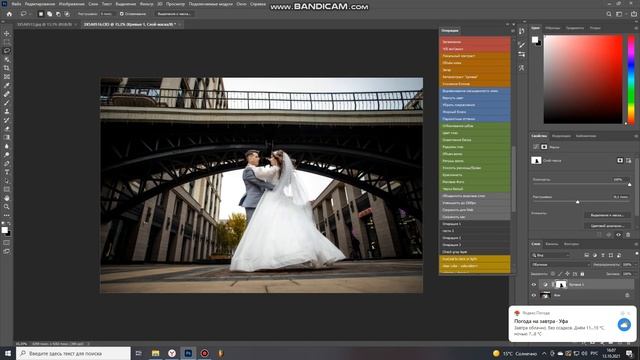640x360 pixels.
Task: Toggle lock all in Layers panel
Action: (x=582, y=274)
